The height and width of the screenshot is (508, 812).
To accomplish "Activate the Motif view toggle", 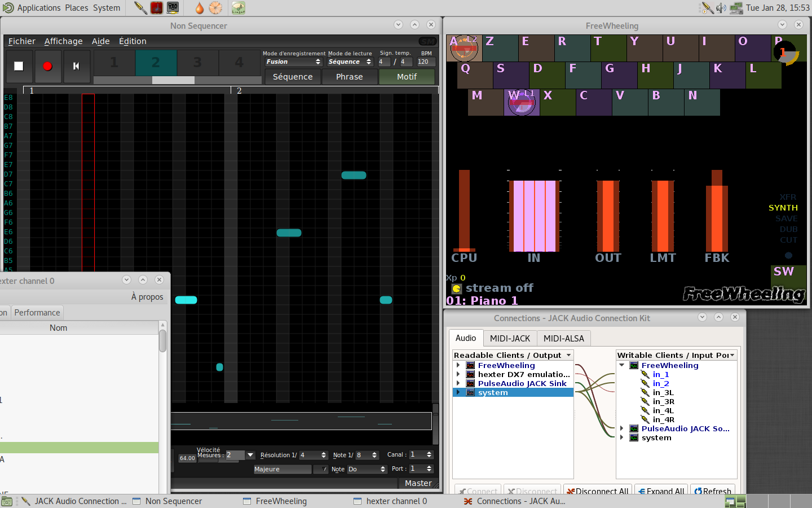I will pyautogui.click(x=407, y=77).
